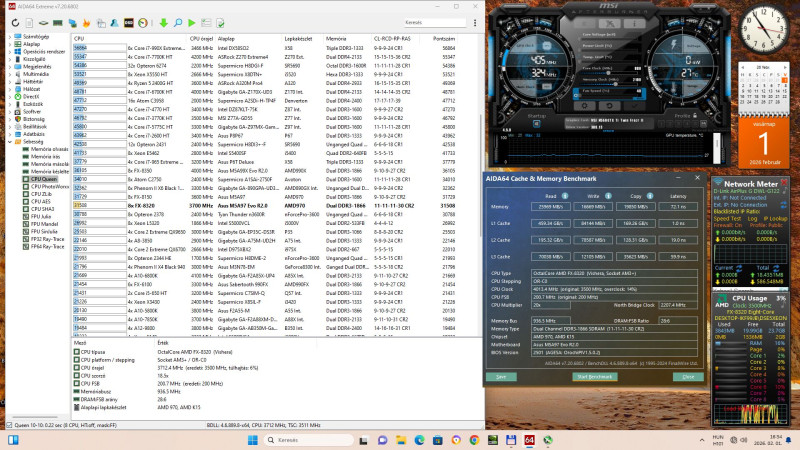800x450 pixels.
Task: Open File Explorer from taskbar
Action: point(401,440)
